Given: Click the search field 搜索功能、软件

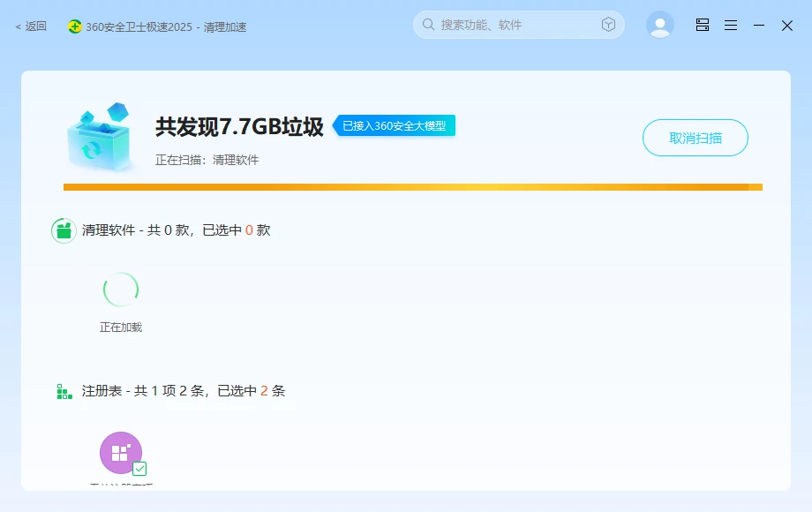Looking at the screenshot, I should click(x=518, y=25).
